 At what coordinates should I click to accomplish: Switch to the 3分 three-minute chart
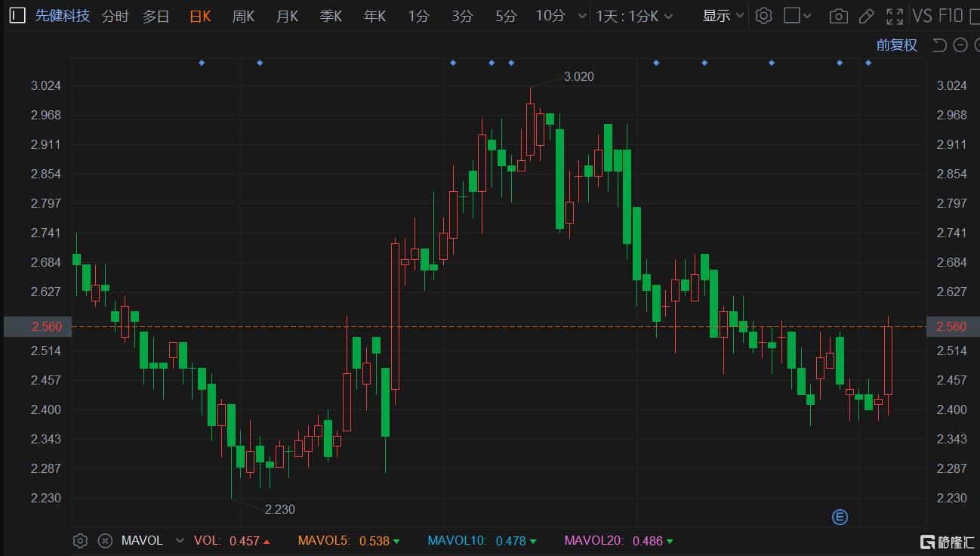coord(462,16)
